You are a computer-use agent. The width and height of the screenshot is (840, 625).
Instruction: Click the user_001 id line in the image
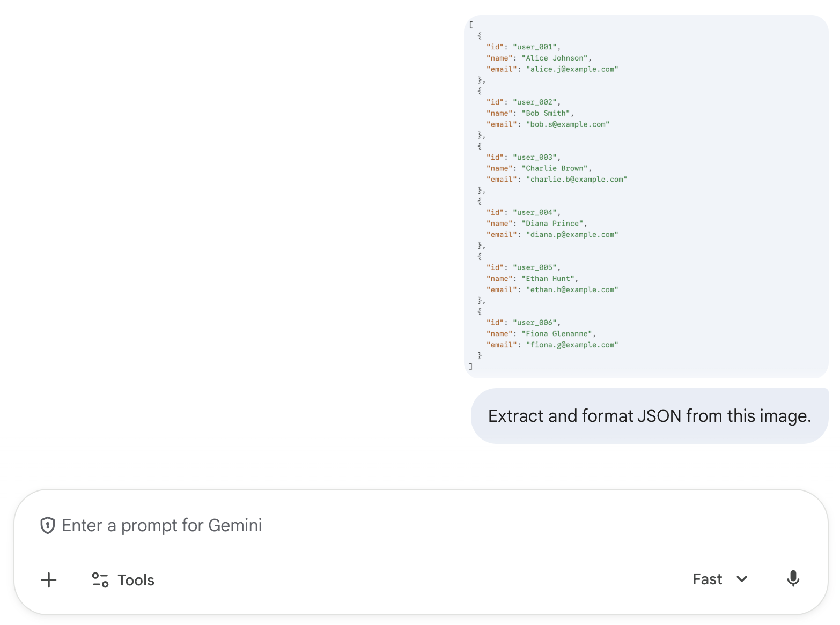click(536, 47)
